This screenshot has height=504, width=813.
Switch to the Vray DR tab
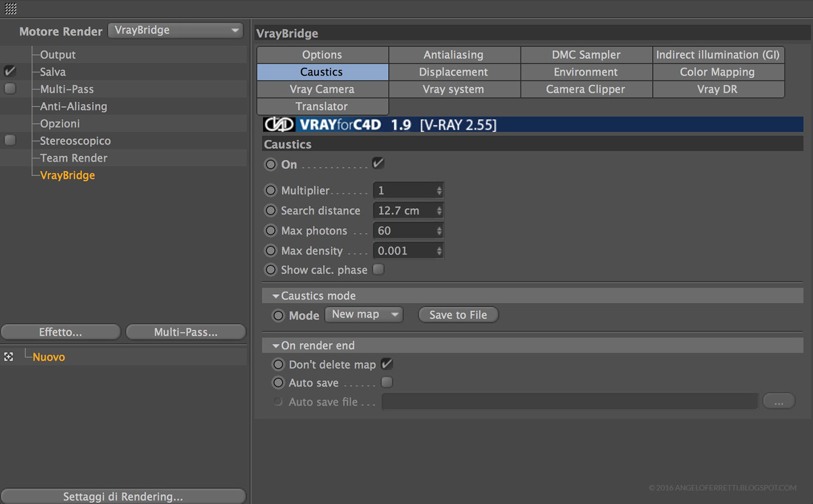coord(718,89)
